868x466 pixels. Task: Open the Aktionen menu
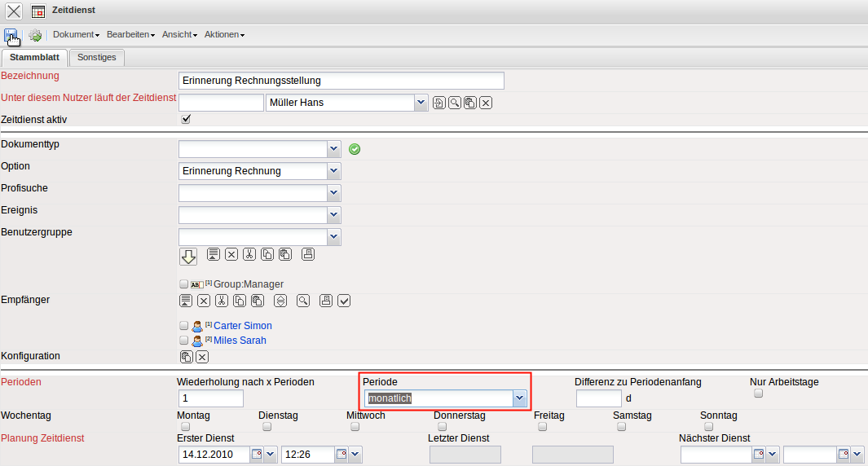(224, 35)
